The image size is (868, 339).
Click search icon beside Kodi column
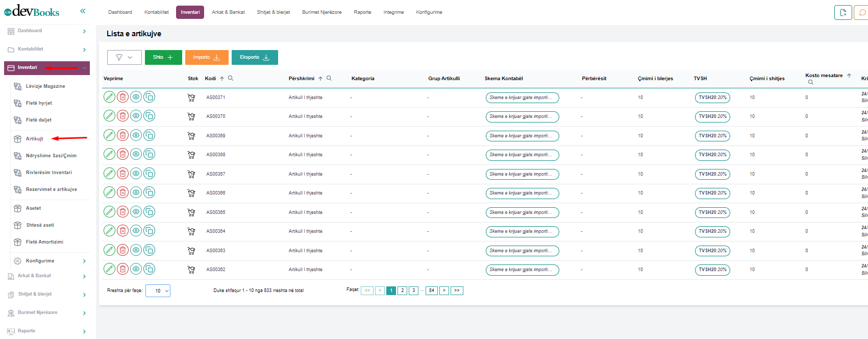pos(231,78)
